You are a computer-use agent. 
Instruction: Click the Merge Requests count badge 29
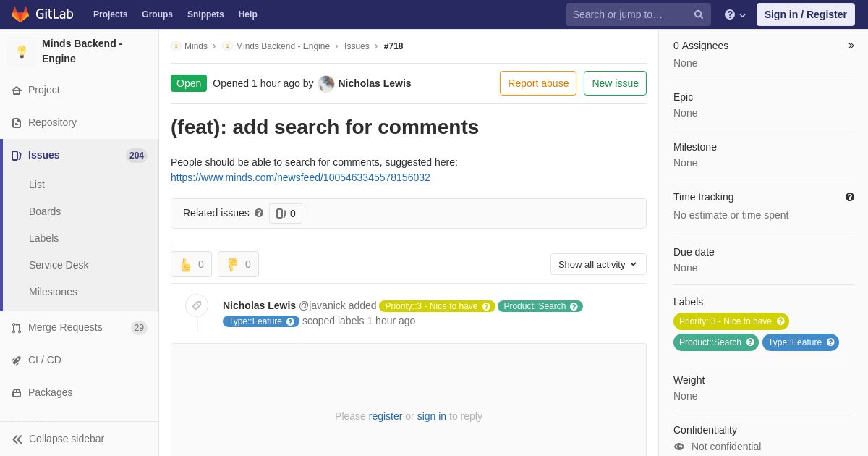(x=139, y=328)
